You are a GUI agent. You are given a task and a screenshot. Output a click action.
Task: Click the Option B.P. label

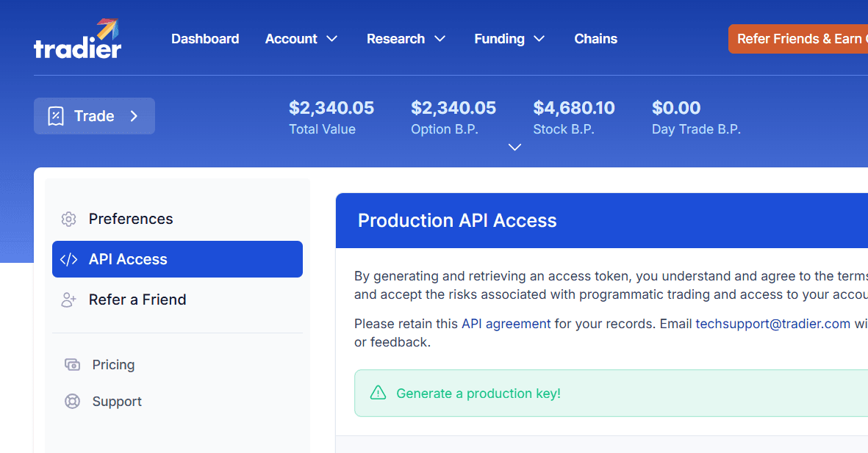tap(445, 129)
